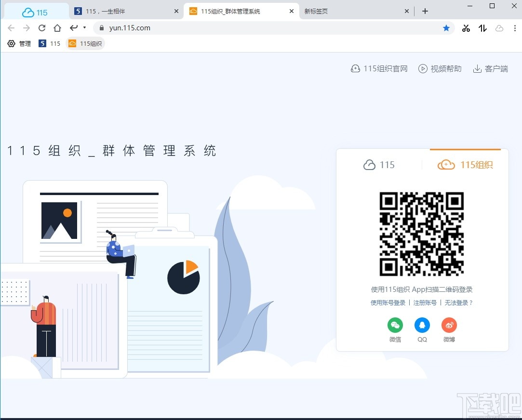
Task: Open the '115' bookmark
Action: point(49,43)
